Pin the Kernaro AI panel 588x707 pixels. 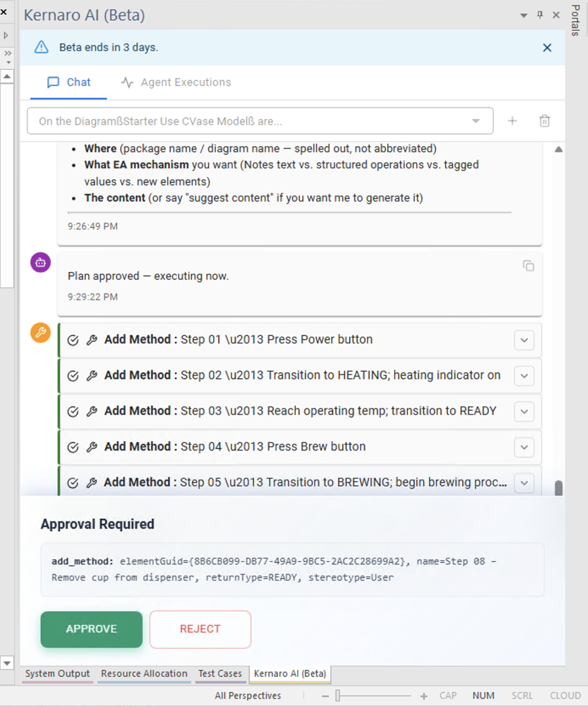coord(540,15)
